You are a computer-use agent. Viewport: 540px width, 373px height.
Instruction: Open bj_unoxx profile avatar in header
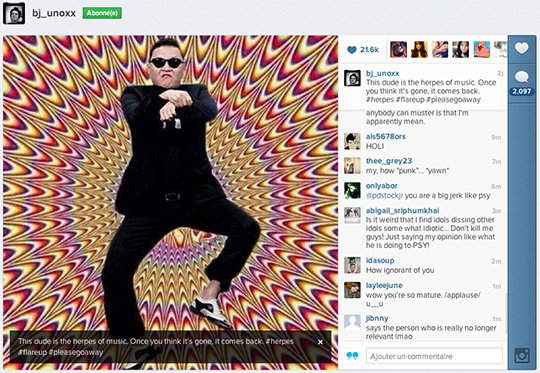point(14,13)
